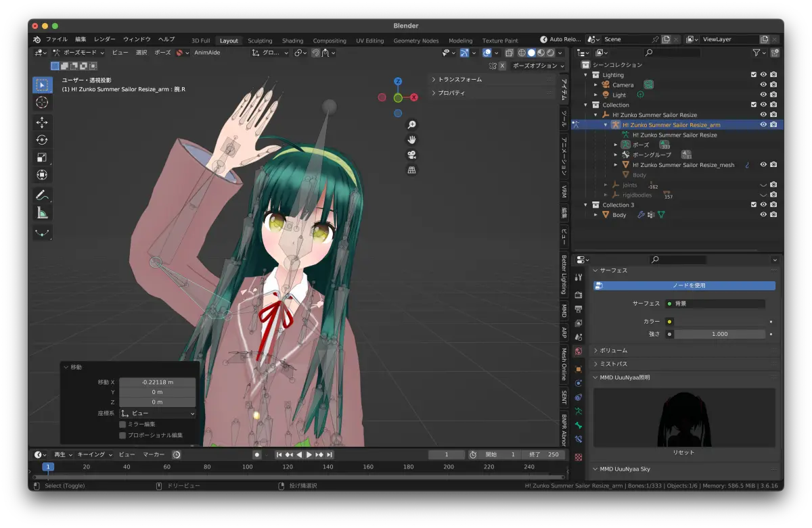Image resolution: width=812 pixels, height=528 pixels.
Task: Expand the ボーングループ tree item
Action: tap(616, 155)
